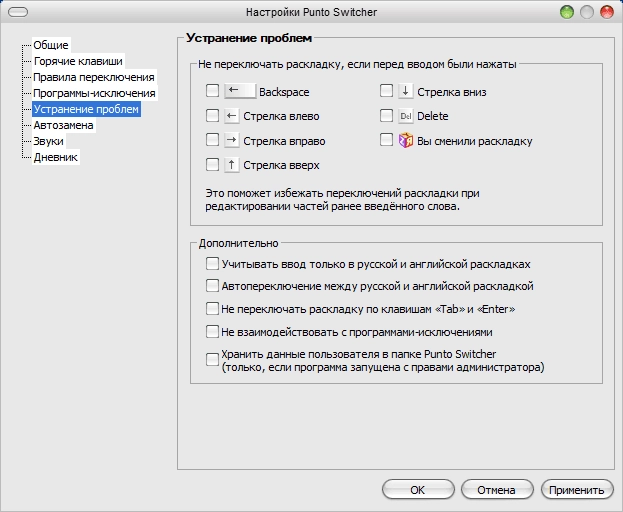Viewport: 623px width, 512px height.
Task: Click the Дополнительно group label
Action: point(238,243)
